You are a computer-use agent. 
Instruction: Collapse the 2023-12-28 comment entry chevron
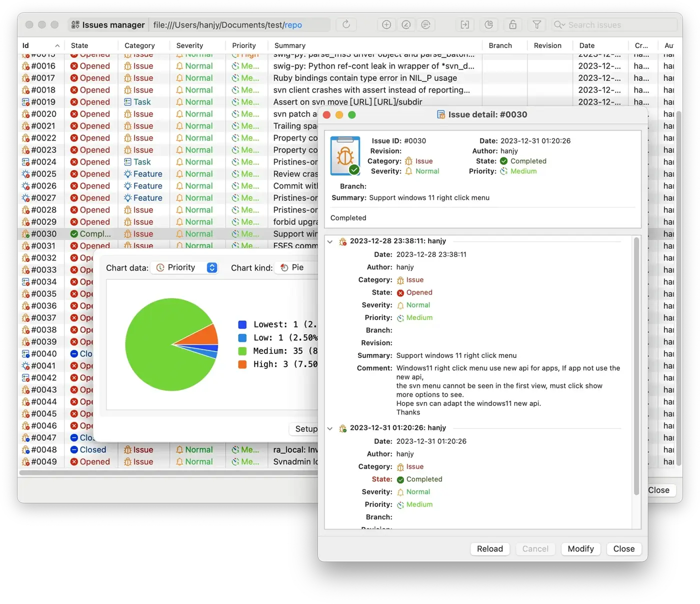click(330, 241)
